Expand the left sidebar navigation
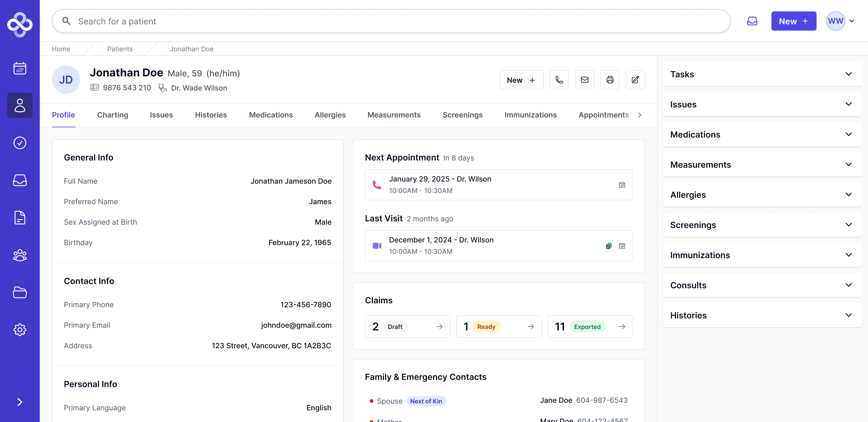Viewport: 868px width, 422px height. pos(20,402)
